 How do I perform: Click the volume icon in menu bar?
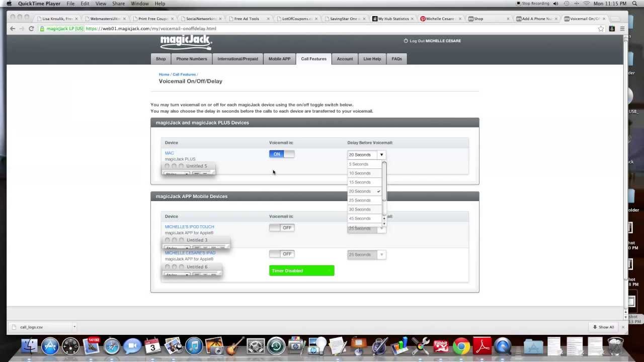pos(555,4)
